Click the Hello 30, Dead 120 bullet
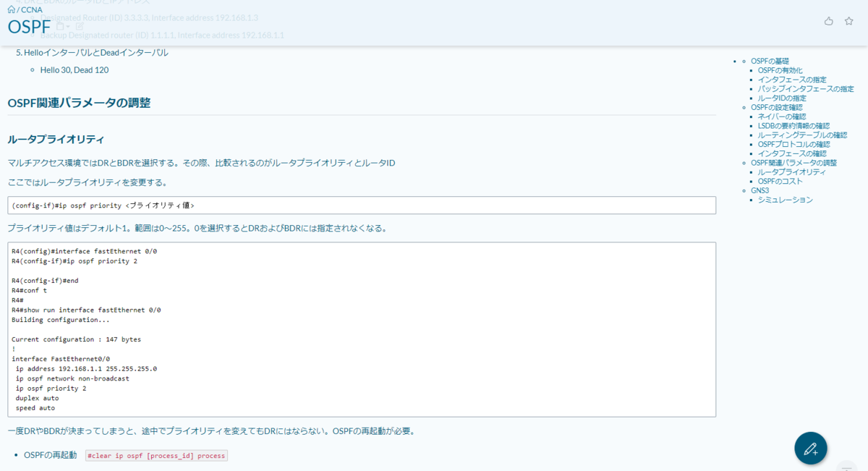Screen dimensions: 868x471 click(x=75, y=70)
